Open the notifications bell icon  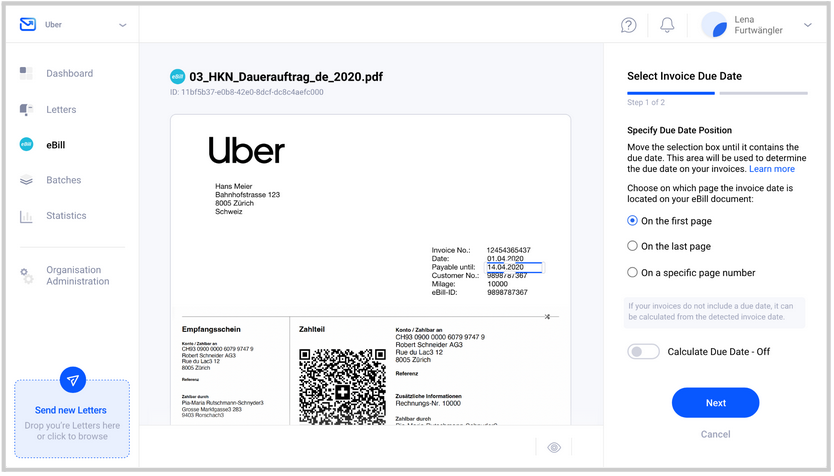[x=667, y=24]
